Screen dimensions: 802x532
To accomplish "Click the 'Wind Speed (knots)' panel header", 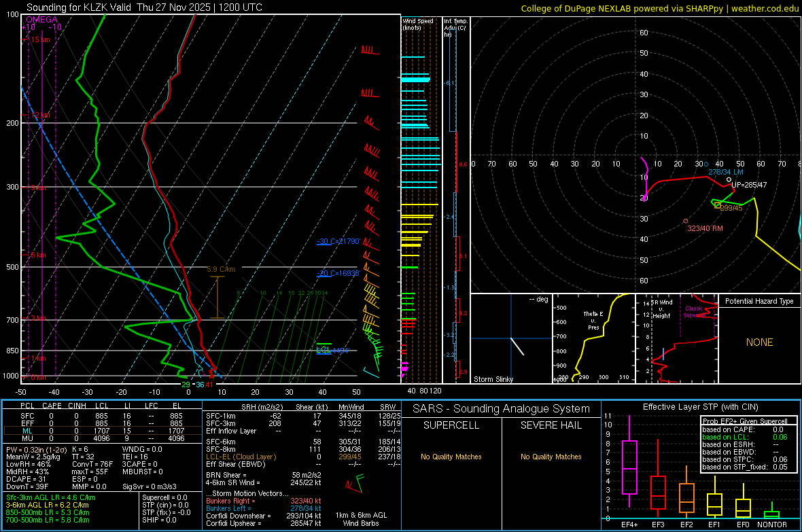I will coord(418,24).
